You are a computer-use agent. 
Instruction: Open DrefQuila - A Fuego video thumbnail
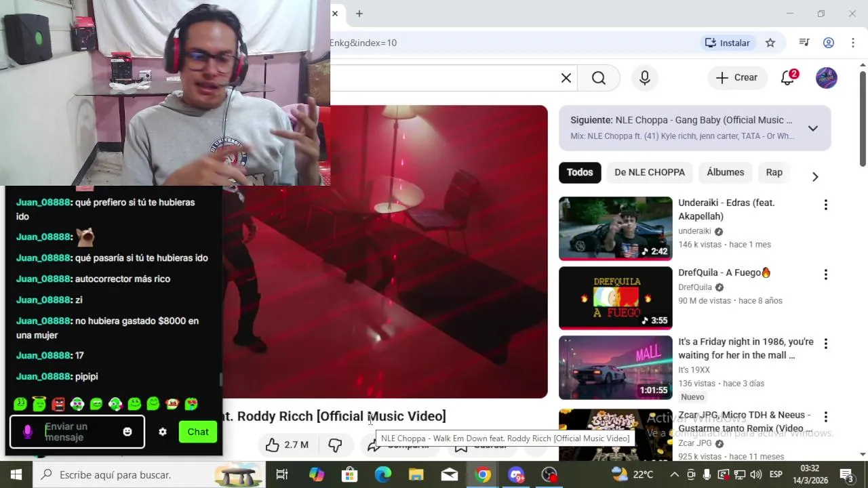point(616,298)
